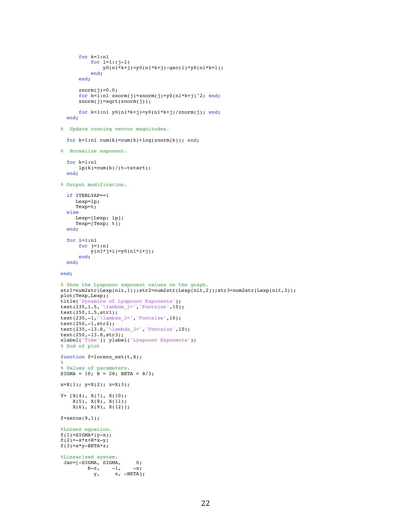Click the line 'SIGMA = 10; R = 28; BETA = 8/3;'
Image resolution: width=411 pixels, height=532 pixels.
point(107,374)
